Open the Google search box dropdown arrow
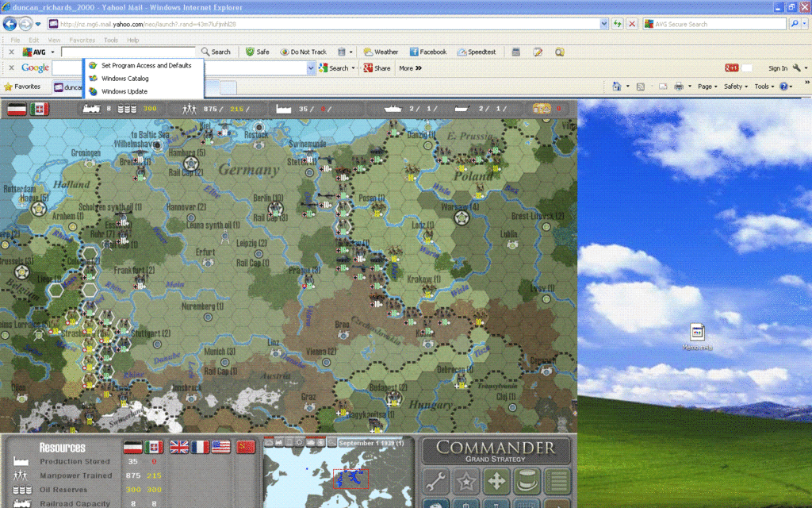This screenshot has width=812, height=508. [311, 68]
